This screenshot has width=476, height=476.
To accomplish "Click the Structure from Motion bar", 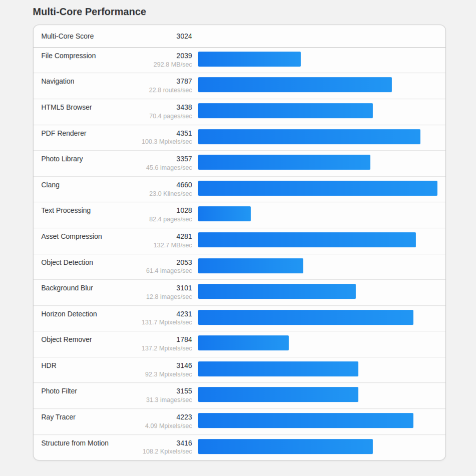I will click(x=285, y=446).
